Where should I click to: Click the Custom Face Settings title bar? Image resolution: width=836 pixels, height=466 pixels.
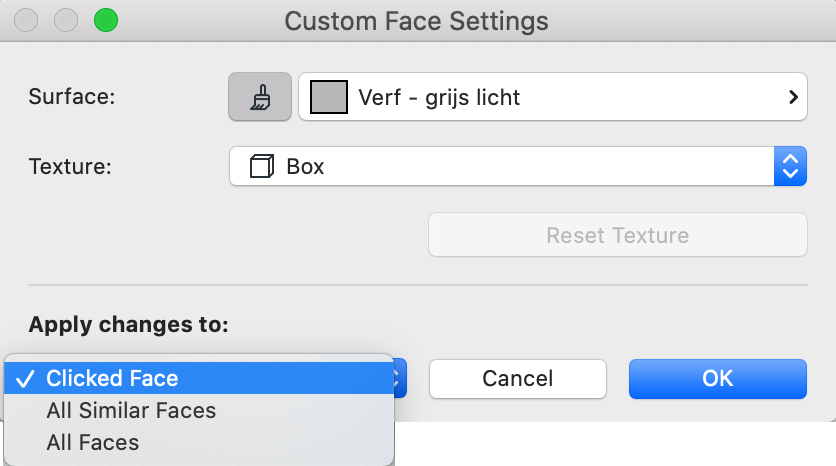[416, 21]
